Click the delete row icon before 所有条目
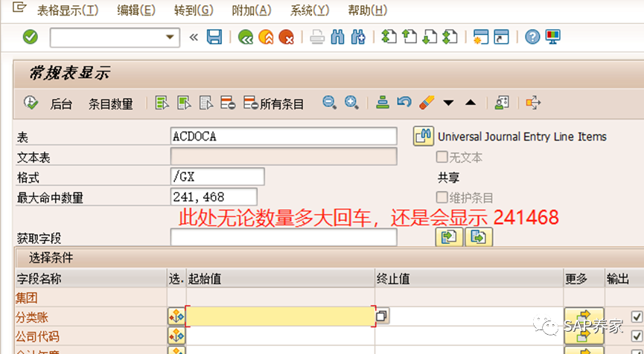Screen dimensions: 644x354 click(x=228, y=103)
